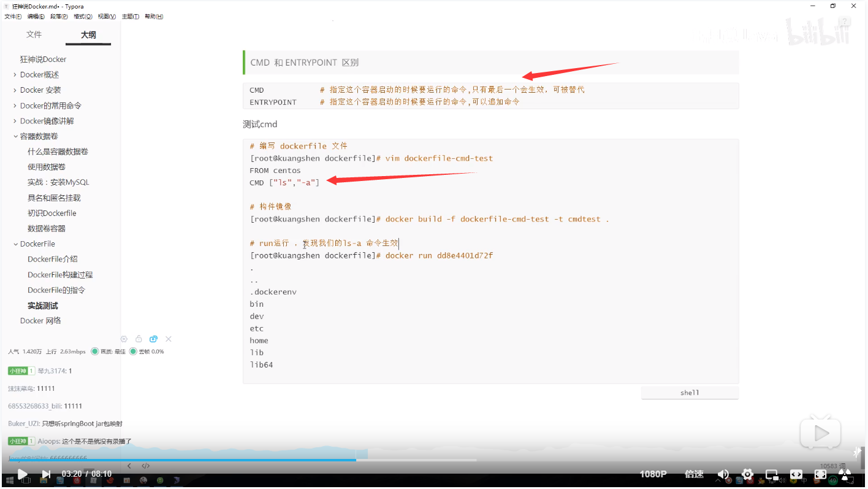Image resolution: width=868 pixels, height=489 pixels.
Task: Collapse 容器数据卷 outline chevron
Action: pos(15,136)
